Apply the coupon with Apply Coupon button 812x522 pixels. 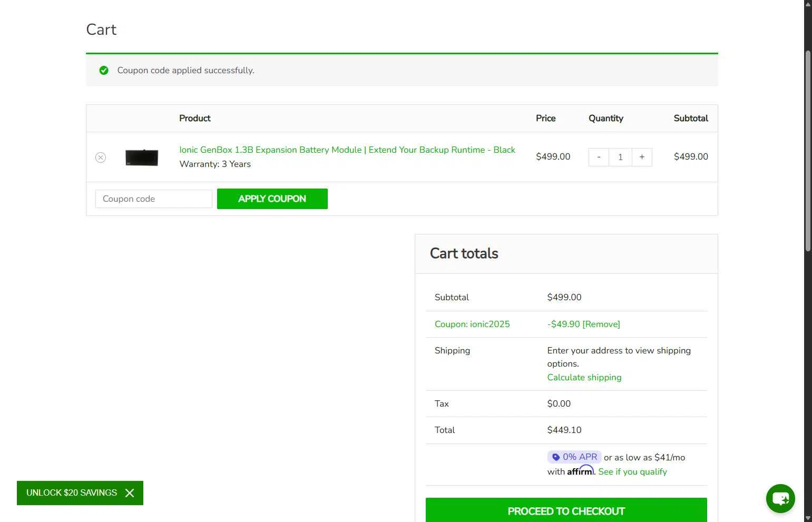[x=272, y=199]
